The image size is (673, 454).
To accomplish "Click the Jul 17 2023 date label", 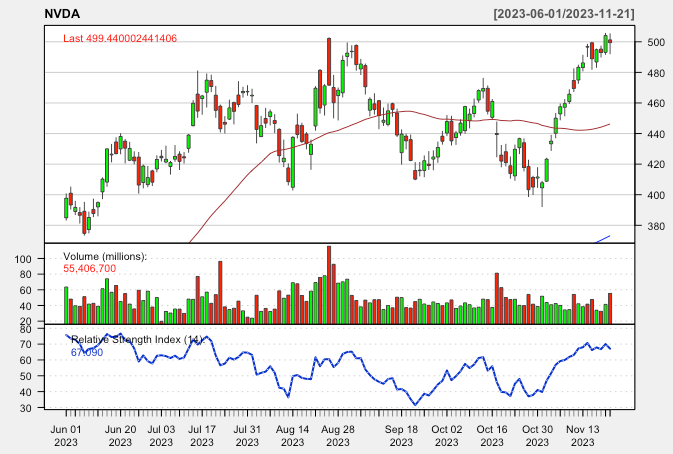I will pyautogui.click(x=202, y=436).
